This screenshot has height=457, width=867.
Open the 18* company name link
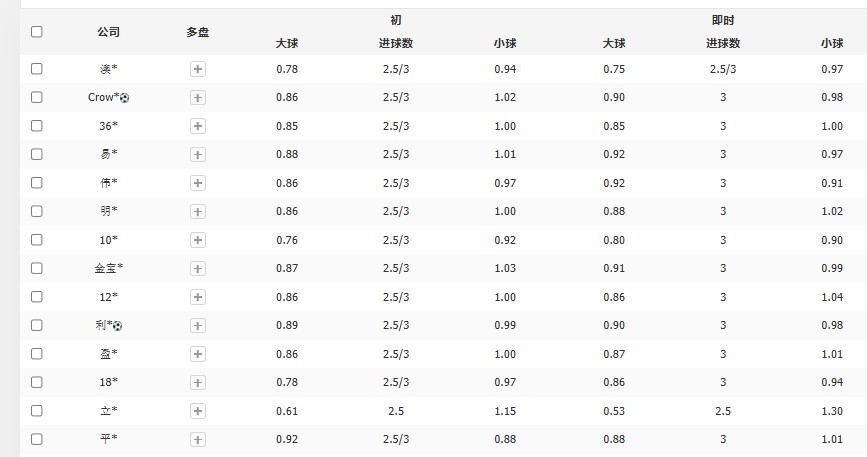[x=108, y=382]
